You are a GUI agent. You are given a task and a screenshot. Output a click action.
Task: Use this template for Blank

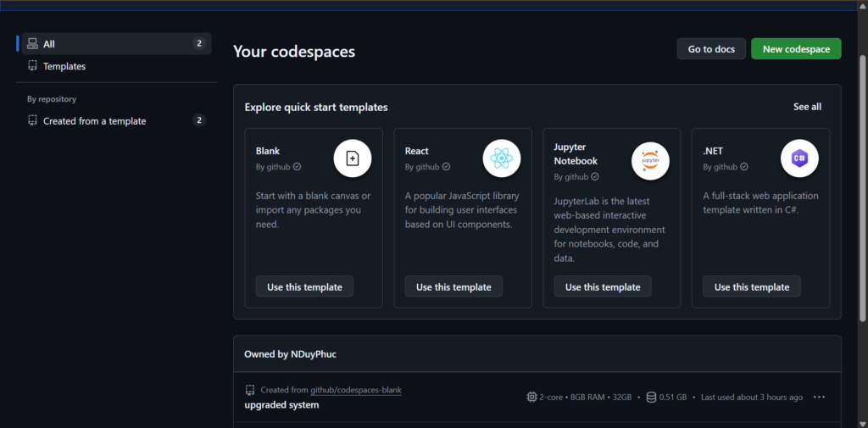point(304,286)
